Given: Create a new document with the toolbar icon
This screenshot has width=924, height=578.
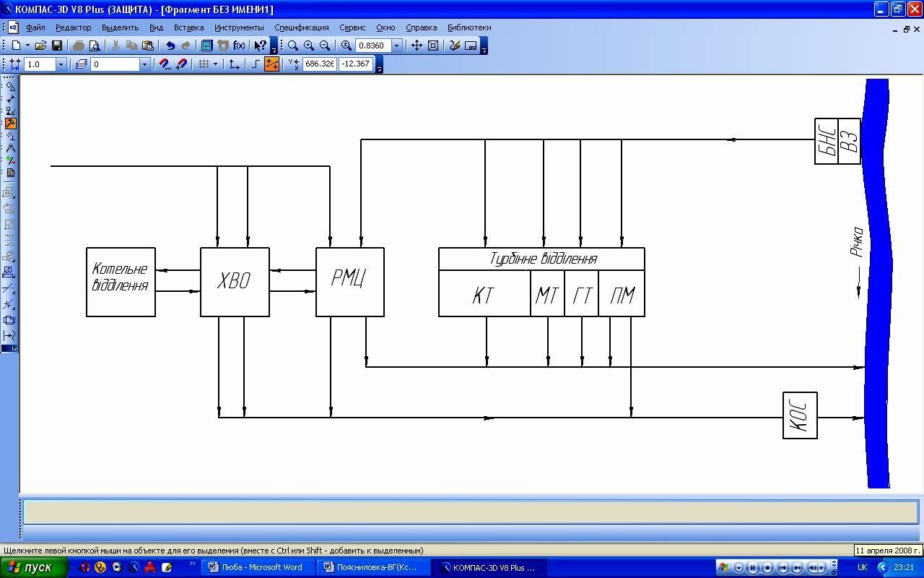Looking at the screenshot, I should 16,46.
